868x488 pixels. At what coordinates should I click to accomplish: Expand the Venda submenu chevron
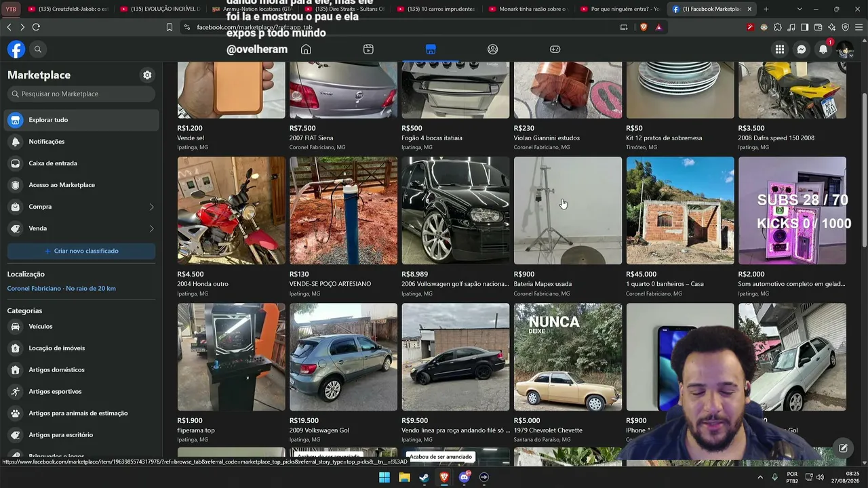click(151, 228)
